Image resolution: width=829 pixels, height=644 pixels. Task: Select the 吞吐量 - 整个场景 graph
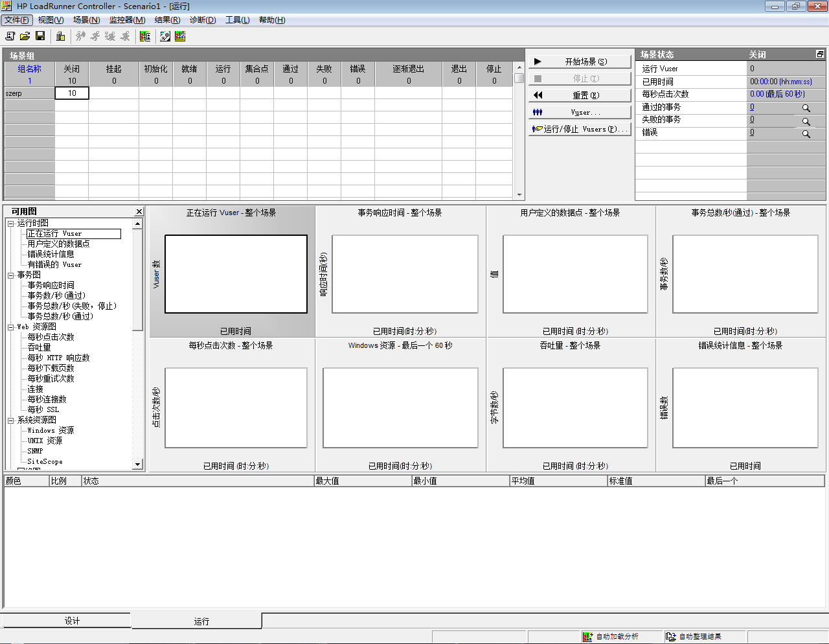click(x=571, y=405)
